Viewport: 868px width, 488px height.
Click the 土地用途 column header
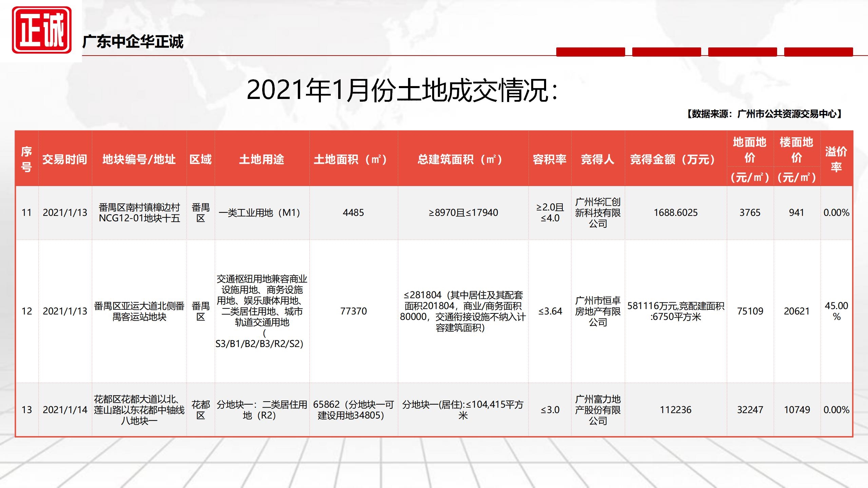262,159
